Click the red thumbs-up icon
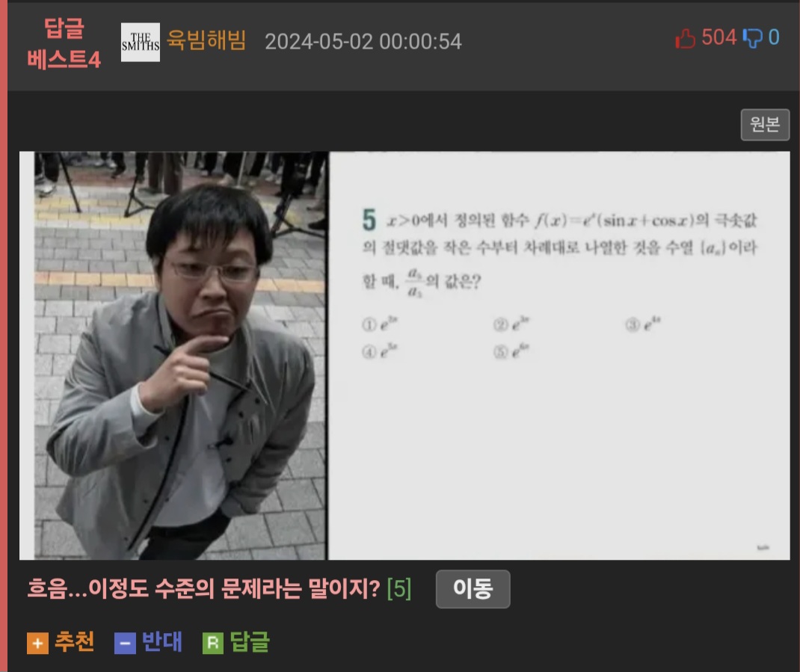The height and width of the screenshot is (672, 800). [685, 38]
